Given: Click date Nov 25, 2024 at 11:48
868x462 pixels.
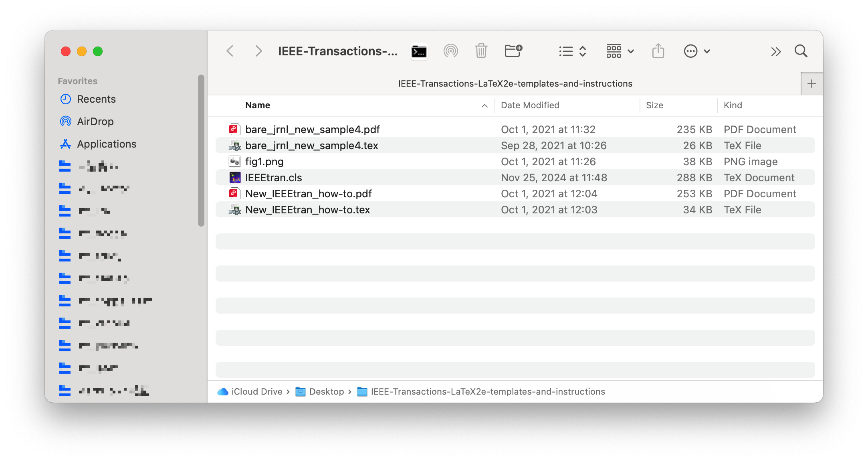Looking at the screenshot, I should [x=554, y=178].
